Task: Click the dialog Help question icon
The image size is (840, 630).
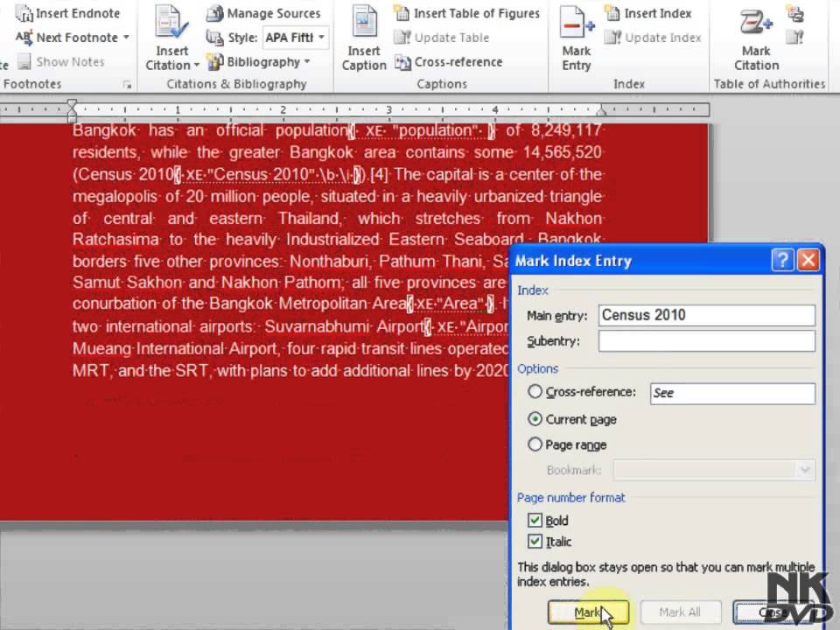Action: pos(782,261)
